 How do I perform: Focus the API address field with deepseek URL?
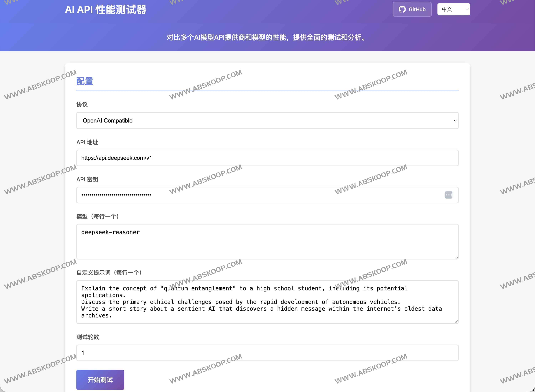click(x=267, y=158)
